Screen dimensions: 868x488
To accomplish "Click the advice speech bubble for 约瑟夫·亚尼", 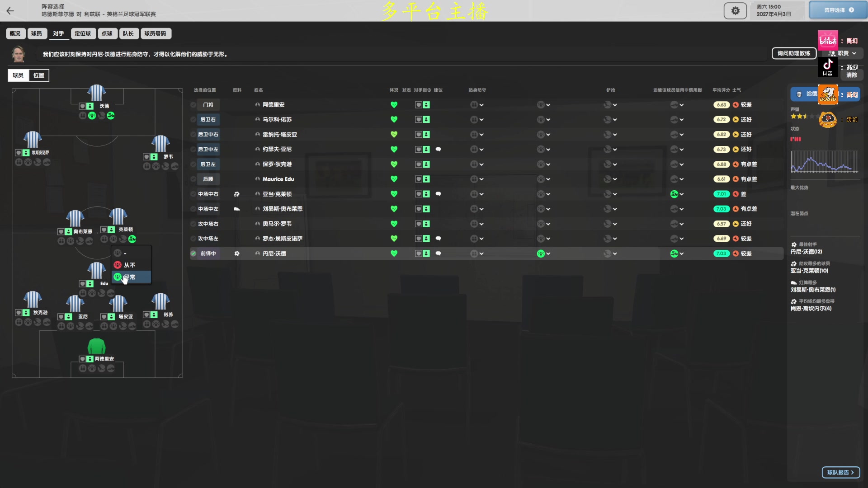I will coord(438,149).
